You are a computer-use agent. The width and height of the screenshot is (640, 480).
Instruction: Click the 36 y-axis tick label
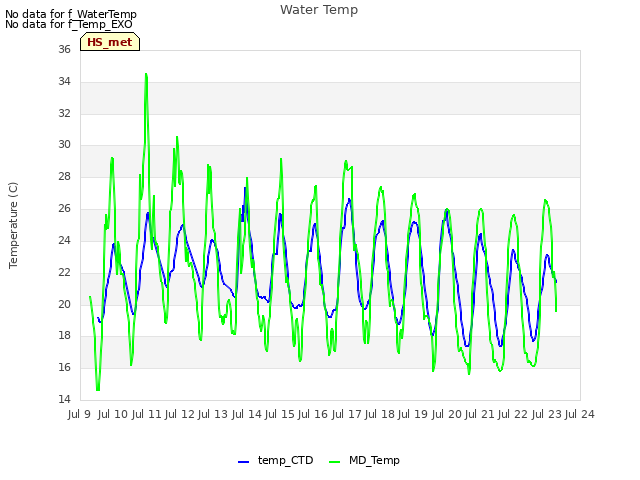tap(64, 49)
